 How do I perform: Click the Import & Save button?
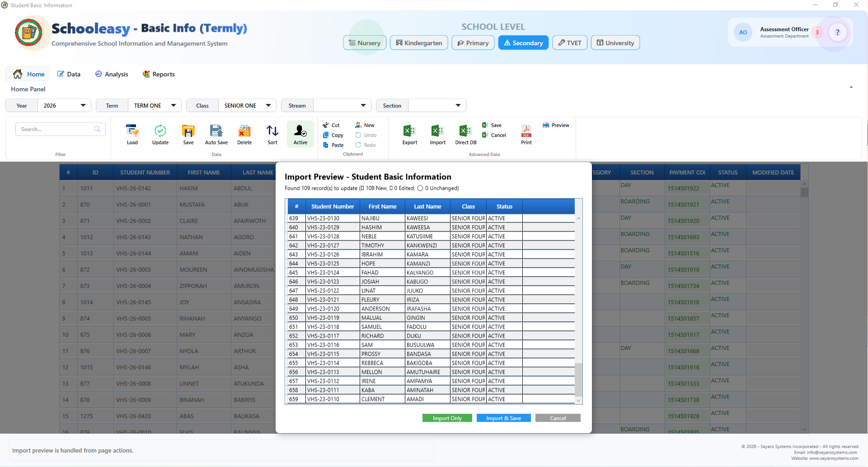pos(503,418)
